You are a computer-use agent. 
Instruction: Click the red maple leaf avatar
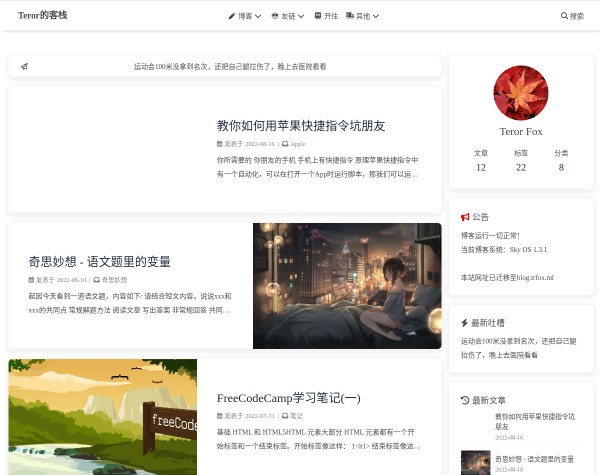[521, 93]
